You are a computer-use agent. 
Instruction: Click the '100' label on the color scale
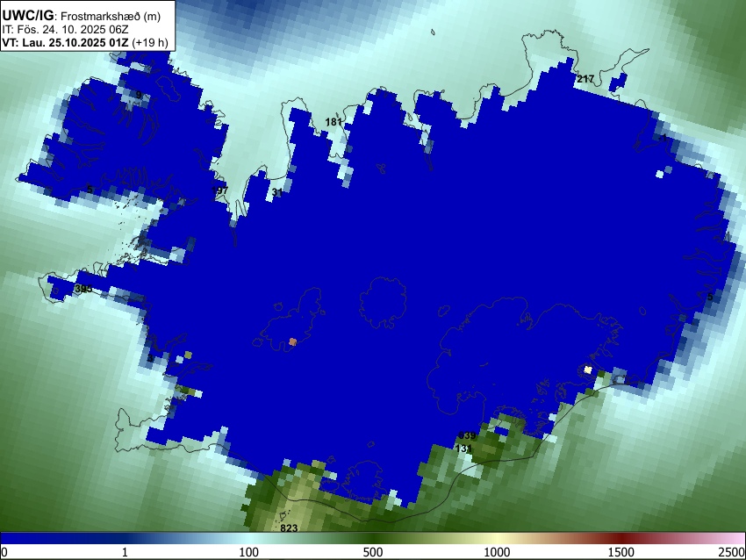[x=249, y=552]
